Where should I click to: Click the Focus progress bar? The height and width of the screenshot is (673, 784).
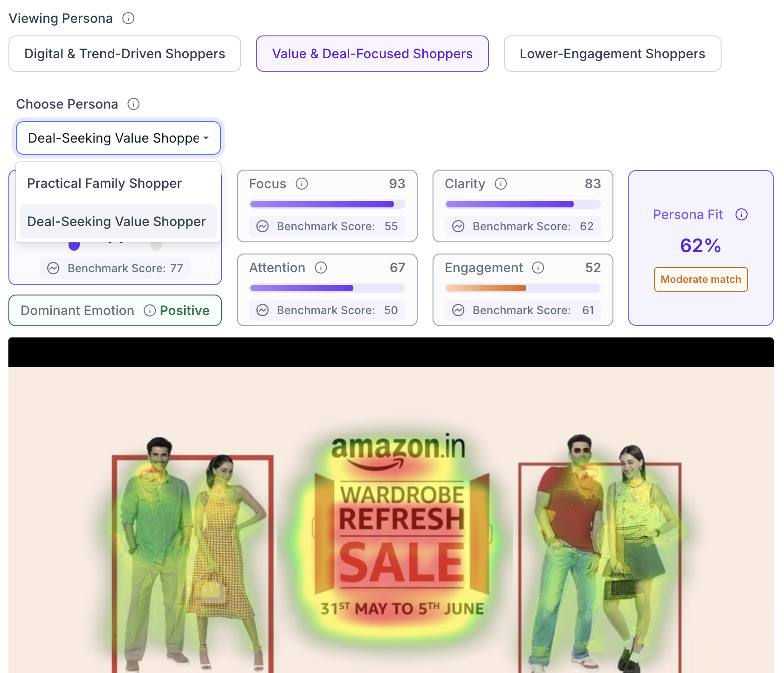click(x=327, y=204)
